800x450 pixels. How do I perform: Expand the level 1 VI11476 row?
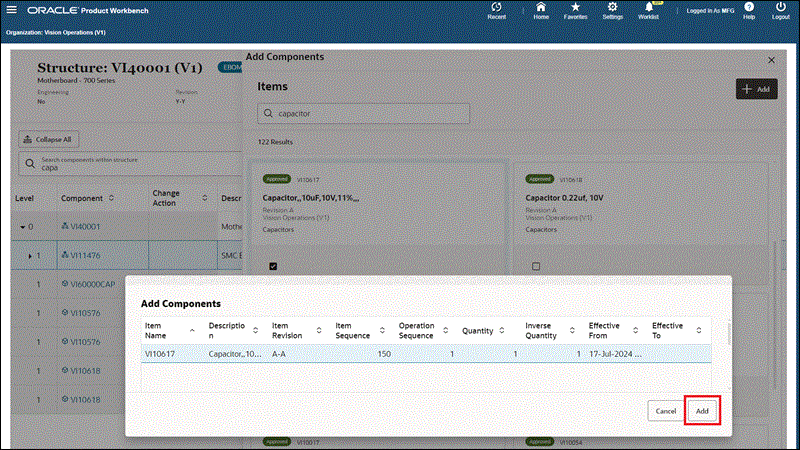click(30, 256)
